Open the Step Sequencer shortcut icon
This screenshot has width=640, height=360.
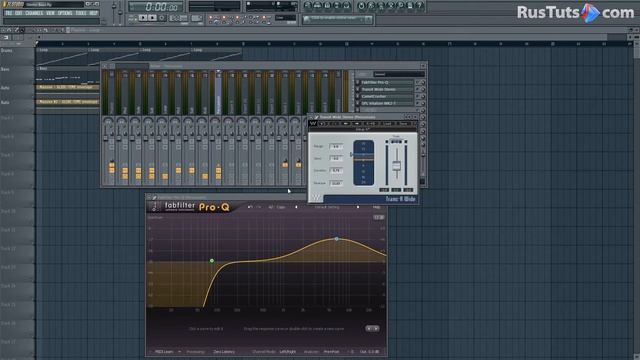click(x=318, y=5)
